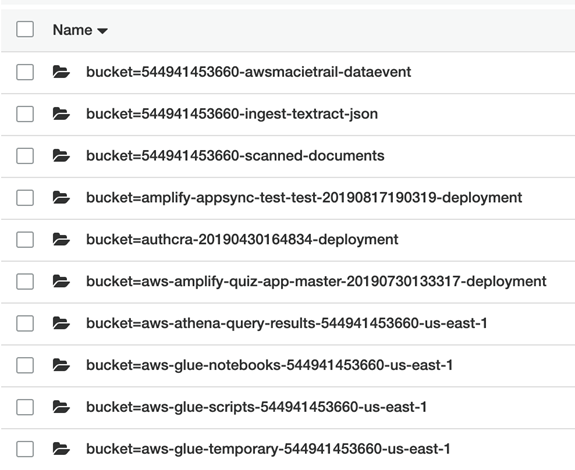Tick the aws-amplify-quiz-app-master row checkbox
Image resolution: width=575 pixels, height=470 pixels.
coord(25,281)
